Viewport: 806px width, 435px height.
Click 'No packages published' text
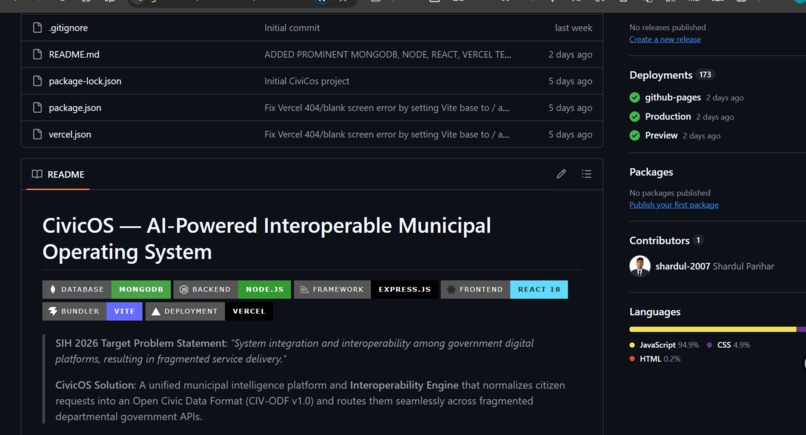point(670,193)
